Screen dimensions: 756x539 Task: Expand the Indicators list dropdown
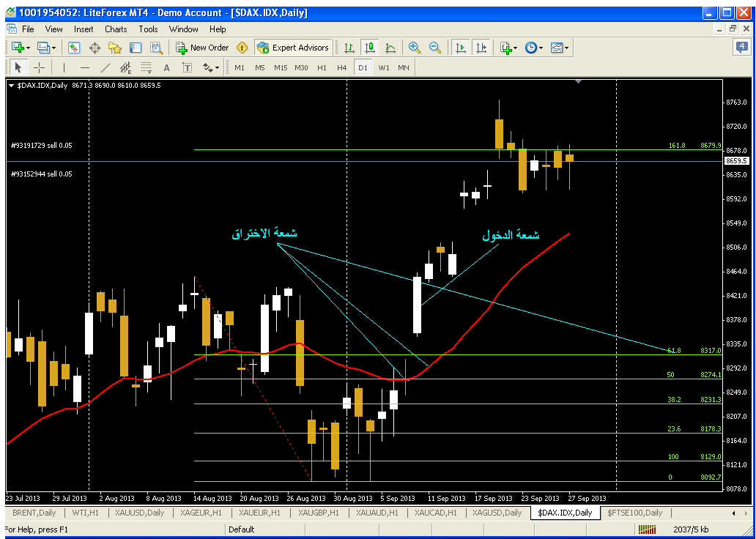[x=509, y=48]
